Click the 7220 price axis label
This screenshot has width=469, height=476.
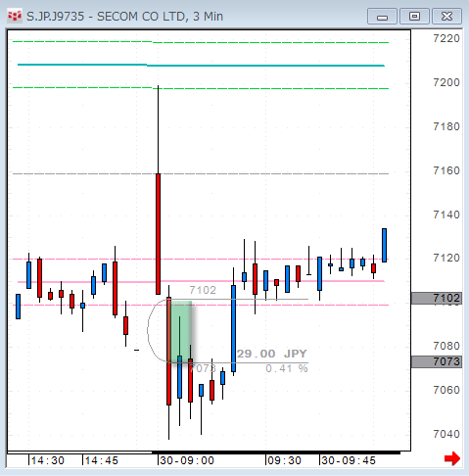[446, 38]
